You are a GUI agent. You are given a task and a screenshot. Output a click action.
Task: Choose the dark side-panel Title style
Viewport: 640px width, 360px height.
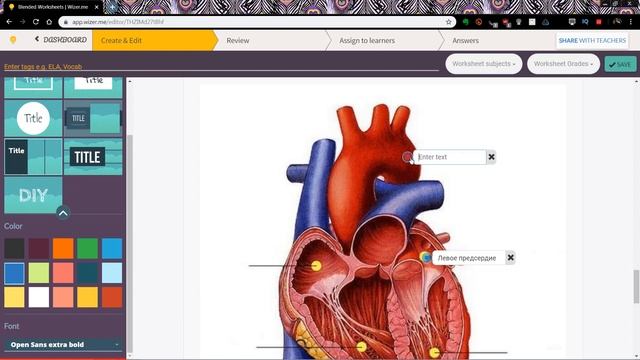click(x=33, y=156)
